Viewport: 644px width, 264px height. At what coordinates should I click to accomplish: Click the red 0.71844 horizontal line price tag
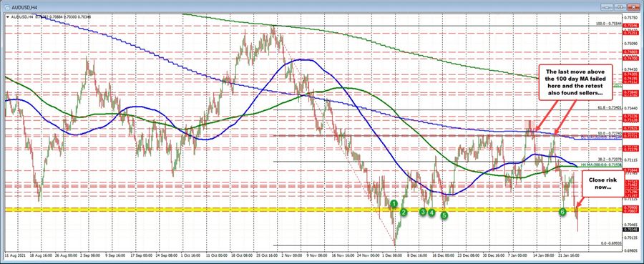pyautogui.click(x=631, y=170)
